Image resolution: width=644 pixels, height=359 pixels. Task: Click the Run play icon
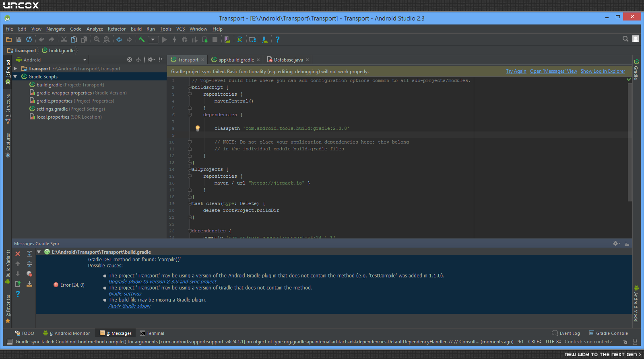pyautogui.click(x=164, y=39)
